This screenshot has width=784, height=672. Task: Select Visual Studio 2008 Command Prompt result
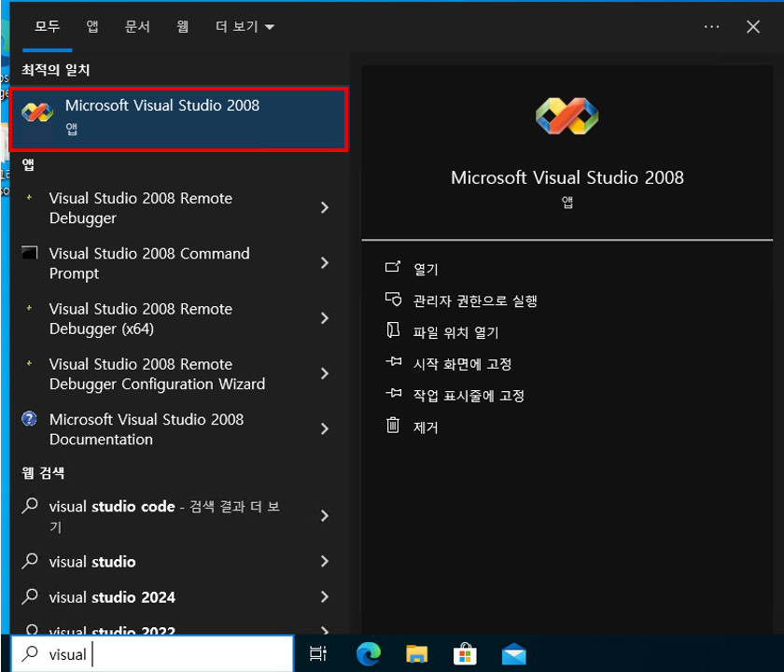tap(149, 263)
